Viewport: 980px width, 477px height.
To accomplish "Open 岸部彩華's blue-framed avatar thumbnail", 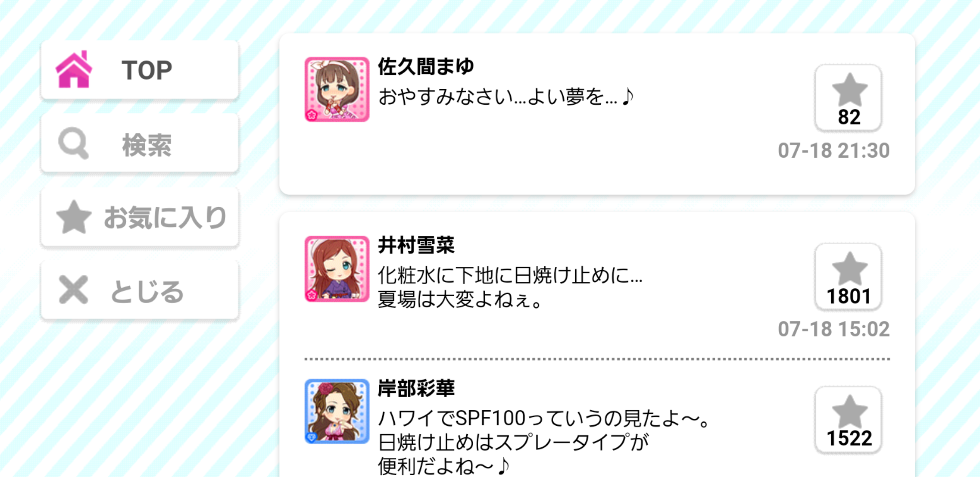I will tap(337, 411).
